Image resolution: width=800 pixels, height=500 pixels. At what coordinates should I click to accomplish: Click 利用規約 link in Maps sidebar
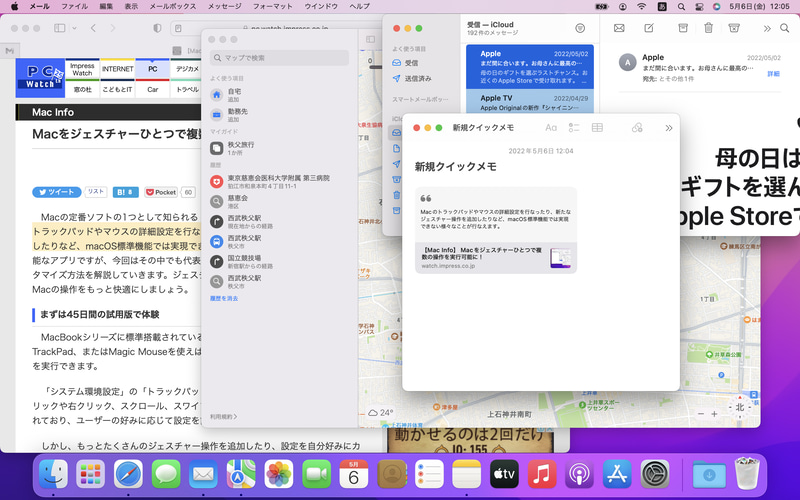pyautogui.click(x=223, y=416)
